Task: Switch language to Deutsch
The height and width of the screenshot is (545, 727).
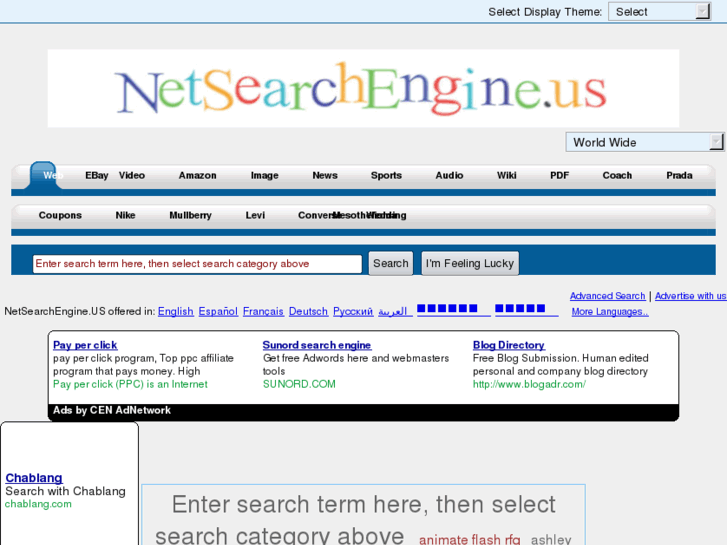Action: (308, 311)
